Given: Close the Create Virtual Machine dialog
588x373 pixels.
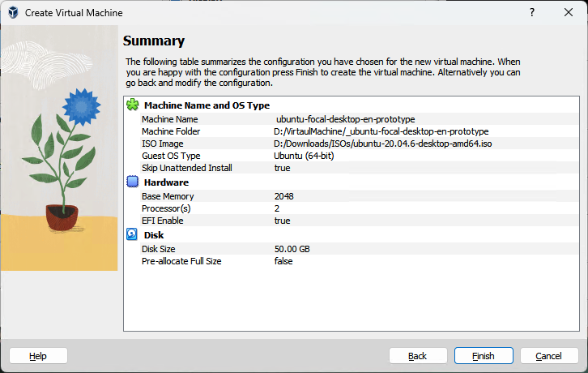Looking at the screenshot, I should (569, 13).
